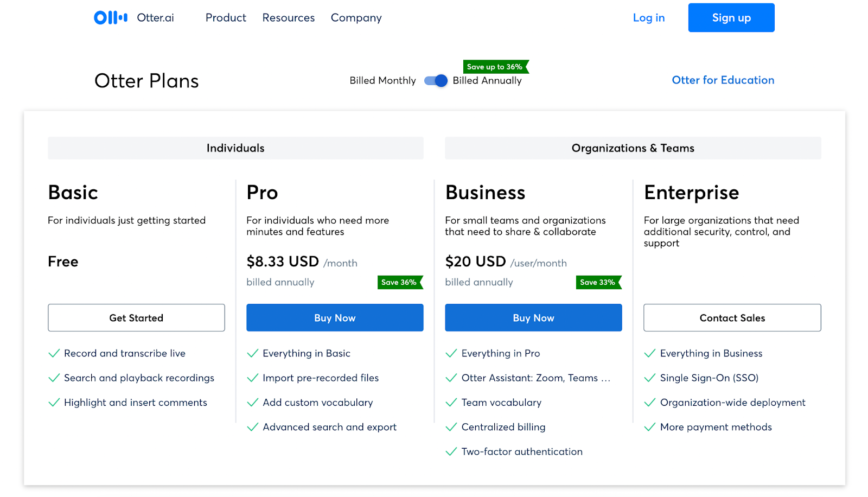Click checkmark beside Two-factor authentication
The image size is (868, 497).
[451, 452]
